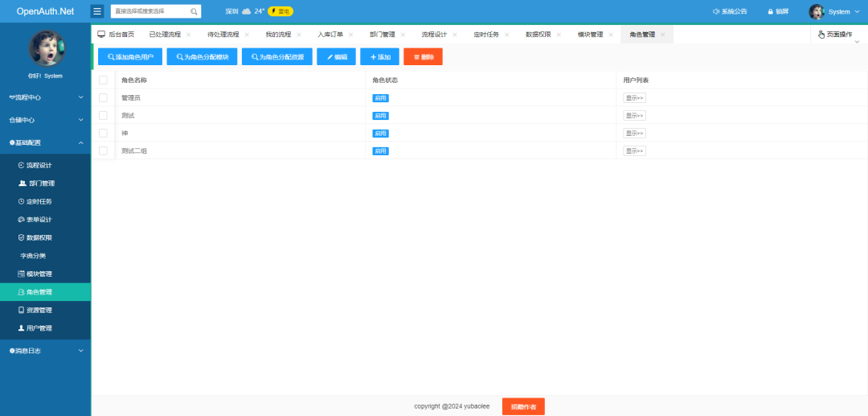The width and height of the screenshot is (868, 416).
Task: Toggle the sidebar with the hamburger icon
Action: [97, 11]
